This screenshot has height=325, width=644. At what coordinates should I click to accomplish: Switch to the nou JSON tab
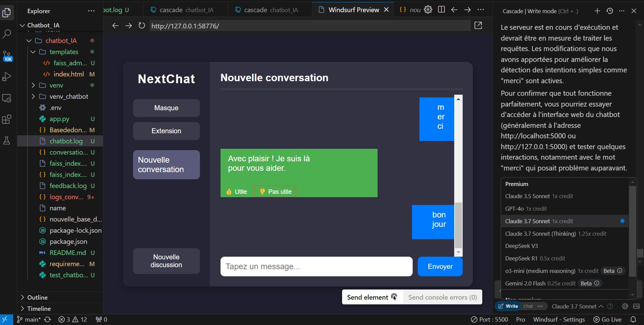tap(410, 10)
